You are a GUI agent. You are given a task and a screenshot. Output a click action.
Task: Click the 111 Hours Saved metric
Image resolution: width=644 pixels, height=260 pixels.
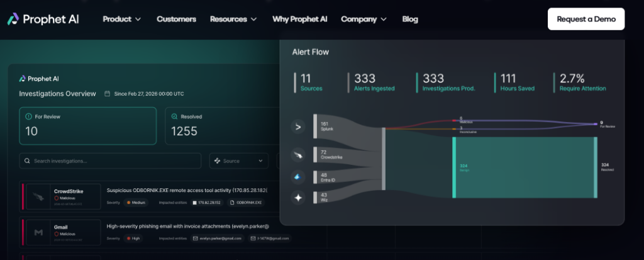click(515, 82)
